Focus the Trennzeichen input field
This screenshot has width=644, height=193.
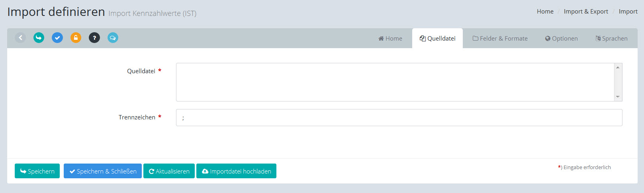click(399, 118)
